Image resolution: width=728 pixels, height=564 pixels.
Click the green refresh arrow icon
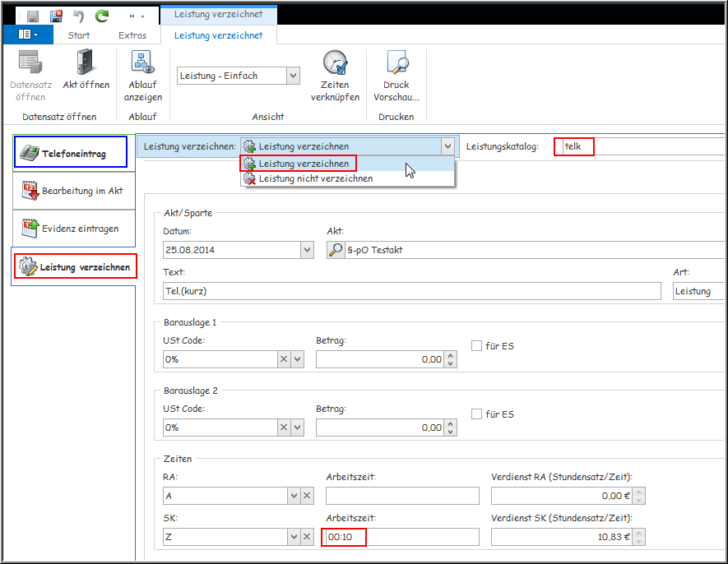pos(102,16)
